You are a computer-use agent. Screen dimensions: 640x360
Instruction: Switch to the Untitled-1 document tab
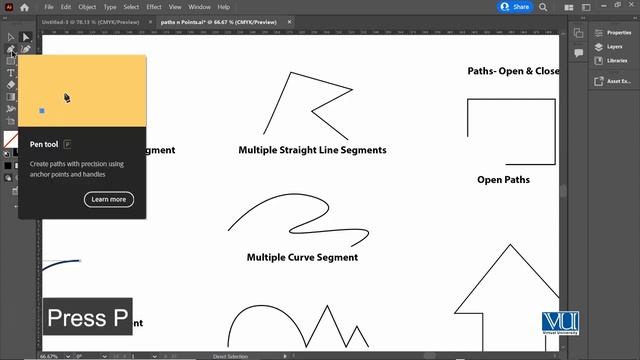click(91, 22)
